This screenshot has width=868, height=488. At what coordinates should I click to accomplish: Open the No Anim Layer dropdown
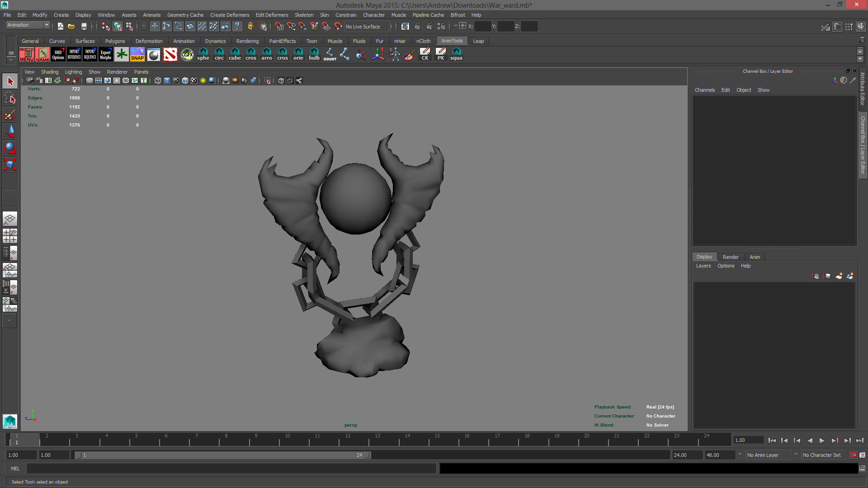click(769, 455)
